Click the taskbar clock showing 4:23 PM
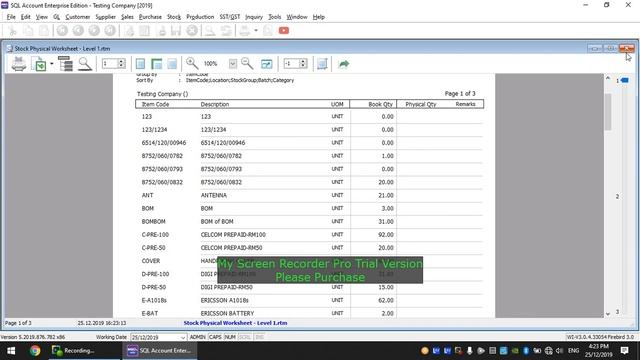640x360 pixels. click(599, 351)
